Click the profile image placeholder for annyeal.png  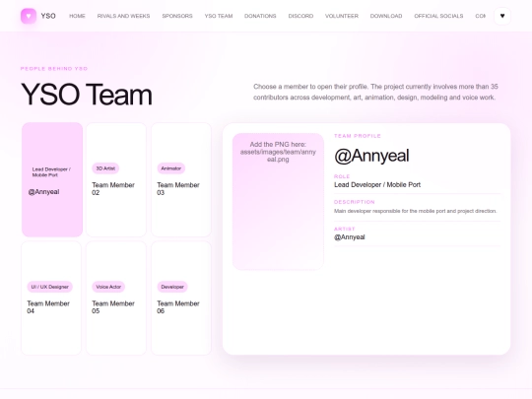(278, 202)
